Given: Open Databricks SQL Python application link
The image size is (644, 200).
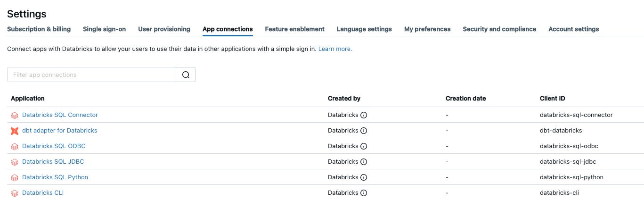Looking at the screenshot, I should [x=55, y=177].
